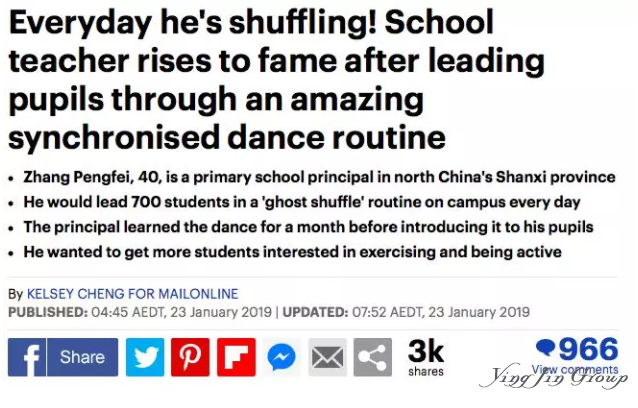Click the Updated timestamp text
Image resolution: width=638 pixels, height=408 pixels.
(406, 312)
